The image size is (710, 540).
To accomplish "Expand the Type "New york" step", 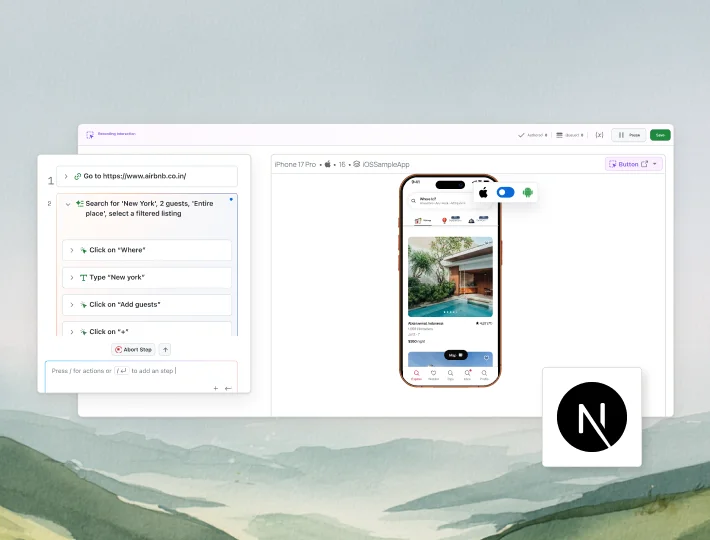I will click(72, 277).
